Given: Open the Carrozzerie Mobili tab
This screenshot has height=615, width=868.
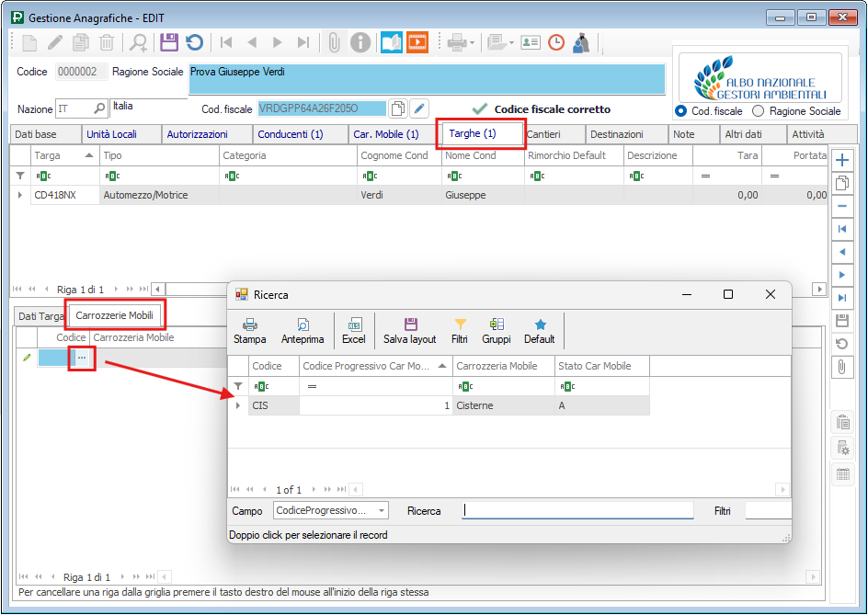Looking at the screenshot, I should [114, 315].
